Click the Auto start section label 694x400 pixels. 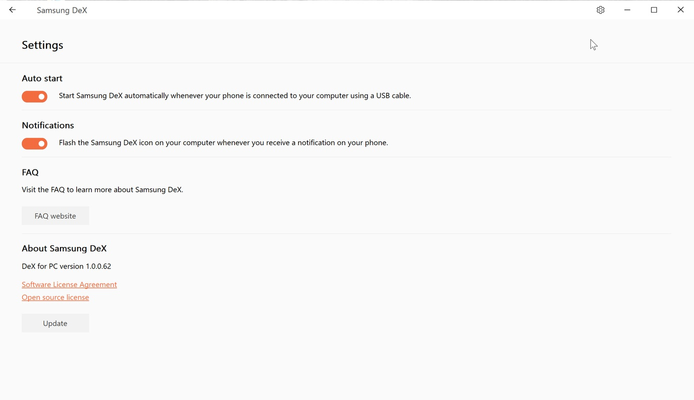(42, 78)
